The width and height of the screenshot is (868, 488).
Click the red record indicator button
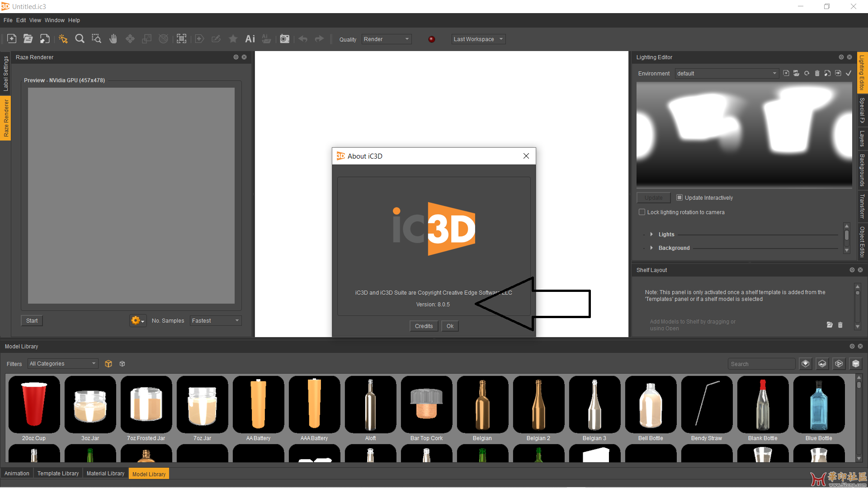coord(432,39)
